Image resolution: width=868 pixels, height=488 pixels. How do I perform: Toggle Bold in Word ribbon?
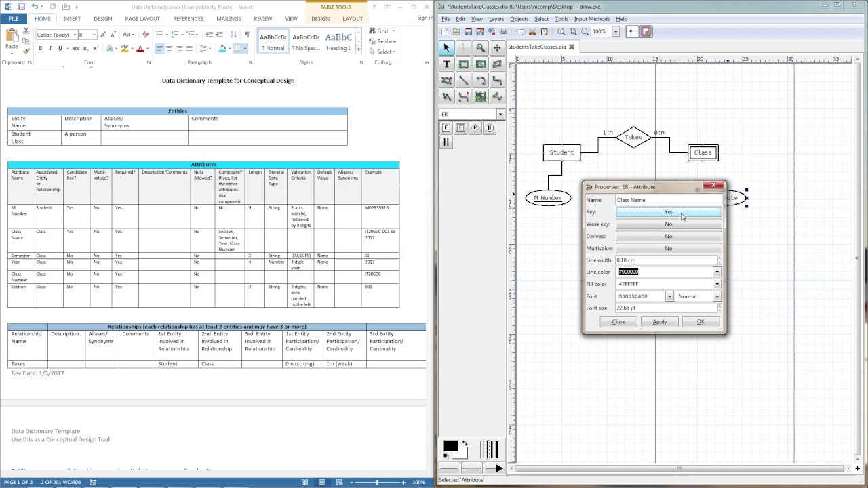pos(40,49)
